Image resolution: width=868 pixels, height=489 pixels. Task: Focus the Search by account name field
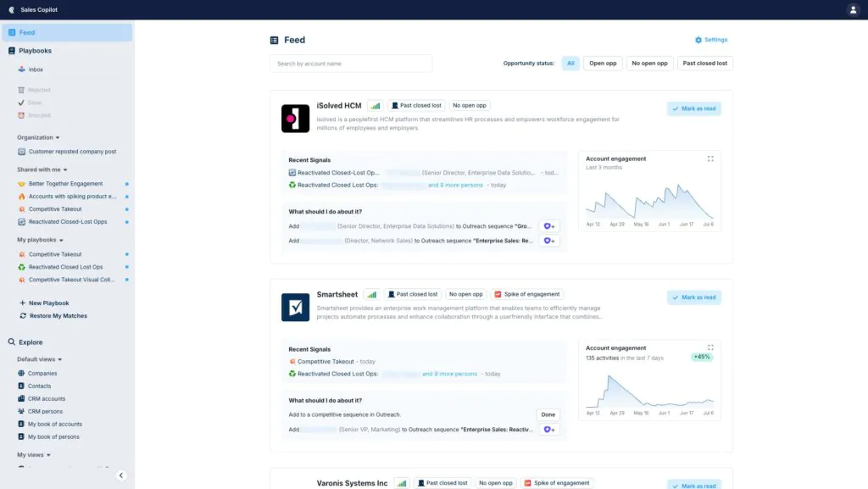tap(351, 64)
